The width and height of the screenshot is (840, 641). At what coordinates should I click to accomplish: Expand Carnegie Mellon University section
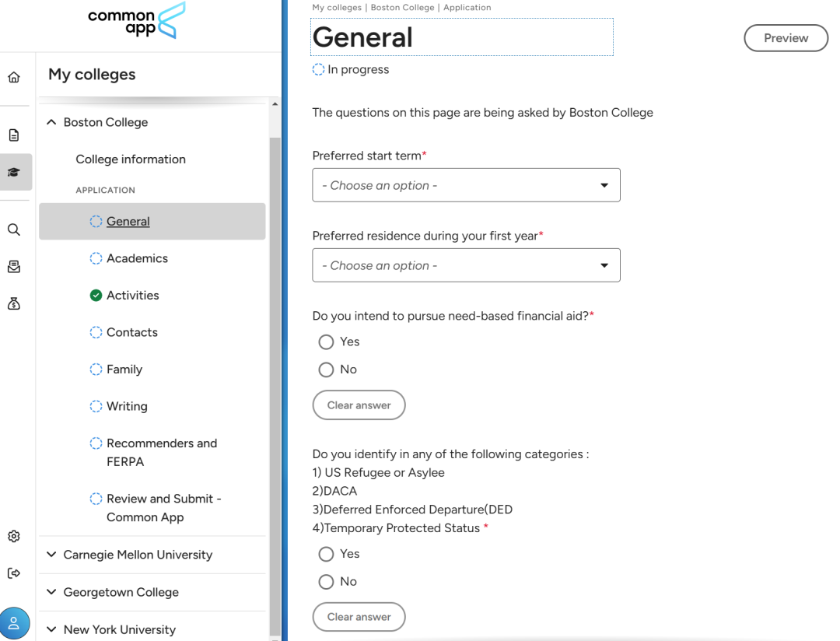pos(51,555)
